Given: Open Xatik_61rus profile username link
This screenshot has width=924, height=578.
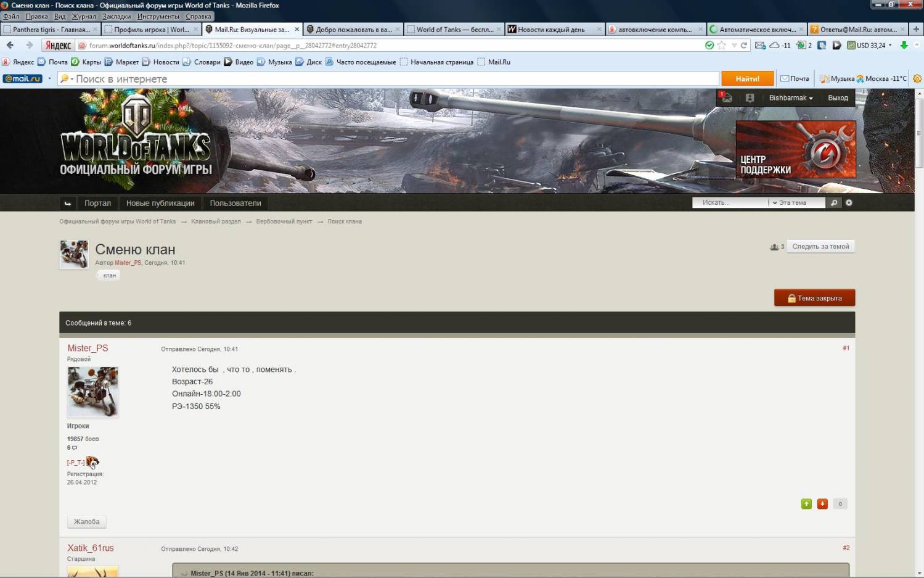Looking at the screenshot, I should 90,548.
